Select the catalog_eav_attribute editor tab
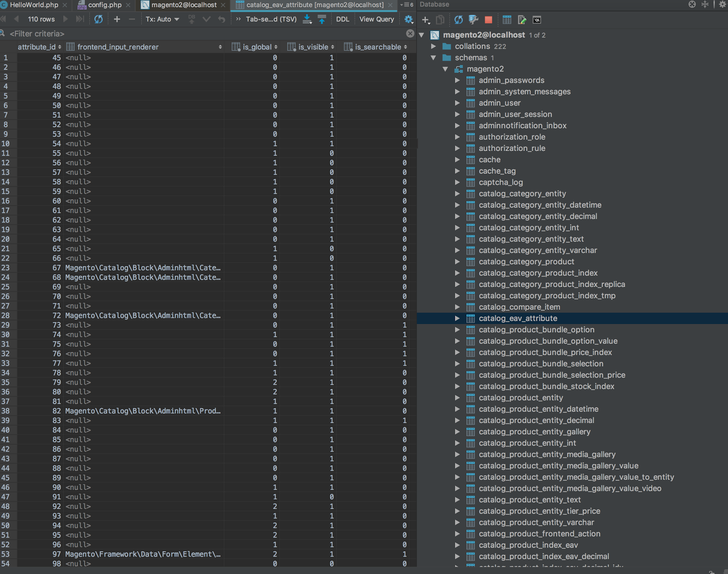Screen dimensions: 728x574 click(x=315, y=5)
